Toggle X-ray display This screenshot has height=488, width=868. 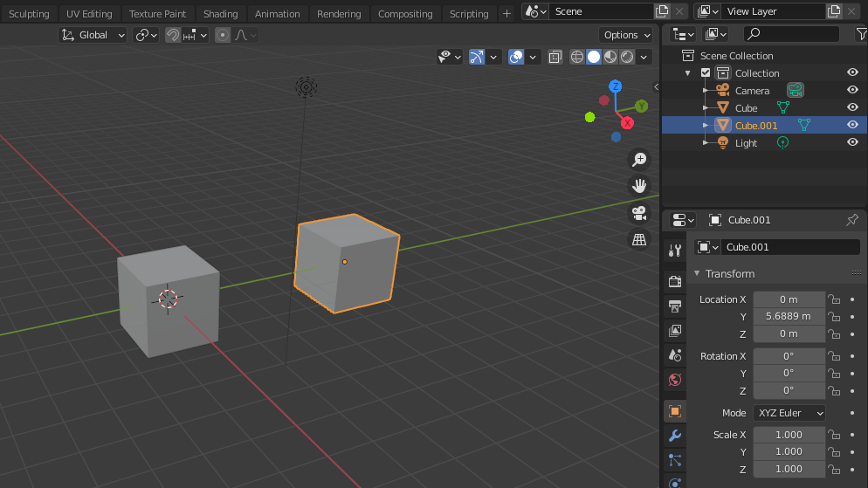coord(555,57)
